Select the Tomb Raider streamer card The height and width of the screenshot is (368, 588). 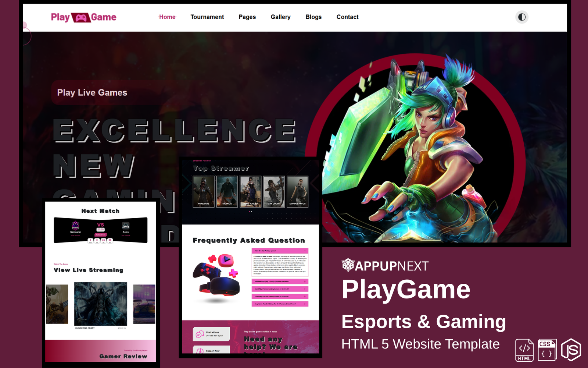click(x=251, y=191)
